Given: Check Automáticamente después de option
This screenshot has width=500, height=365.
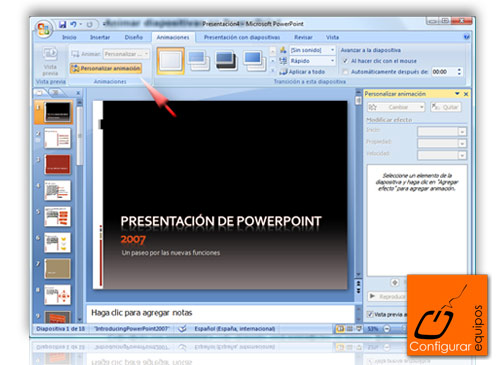Looking at the screenshot, I should pos(346,72).
